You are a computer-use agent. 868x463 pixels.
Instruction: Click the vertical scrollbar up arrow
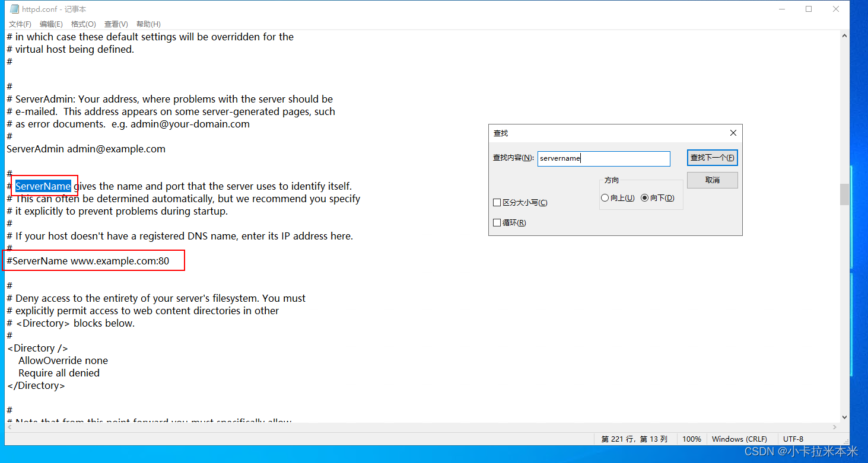(844, 34)
